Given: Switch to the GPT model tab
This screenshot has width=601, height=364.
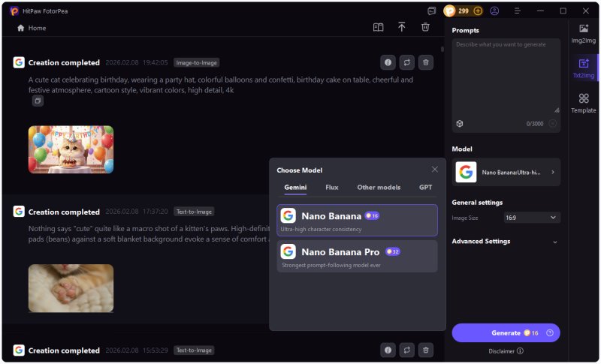Looking at the screenshot, I should (x=425, y=188).
